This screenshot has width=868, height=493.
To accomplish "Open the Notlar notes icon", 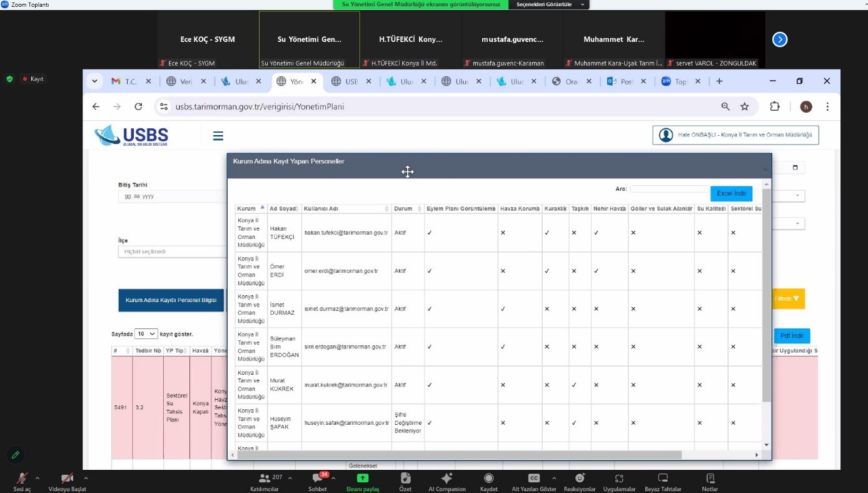I will click(x=710, y=479).
